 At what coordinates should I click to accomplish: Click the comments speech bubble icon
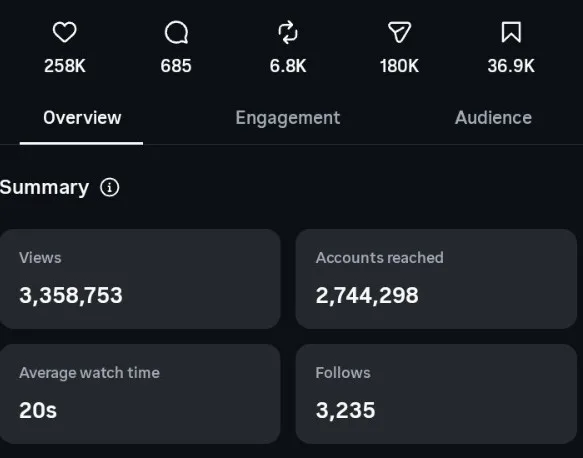176,32
